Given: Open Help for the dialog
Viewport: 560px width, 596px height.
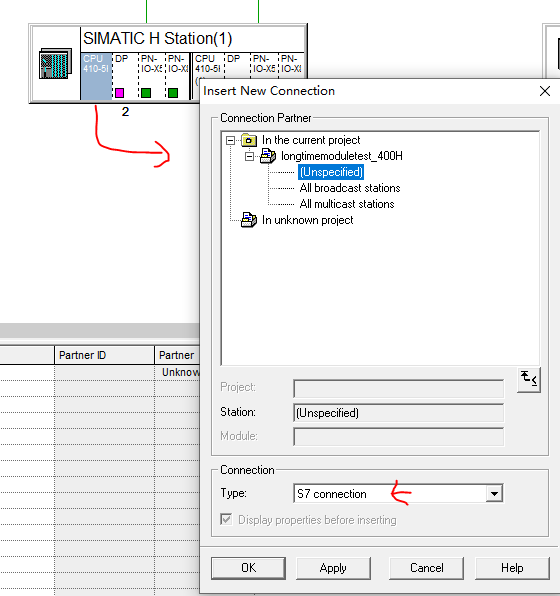Looking at the screenshot, I should (x=512, y=568).
